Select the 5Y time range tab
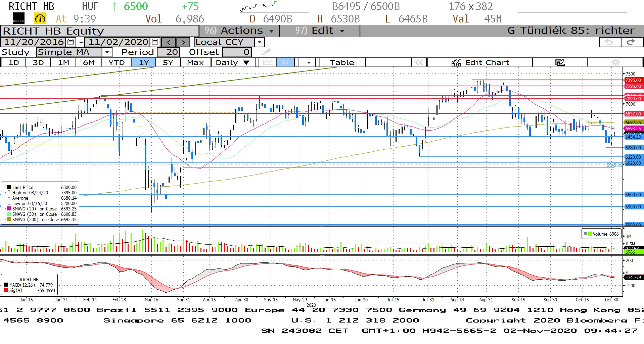The image size is (644, 344). (x=168, y=62)
